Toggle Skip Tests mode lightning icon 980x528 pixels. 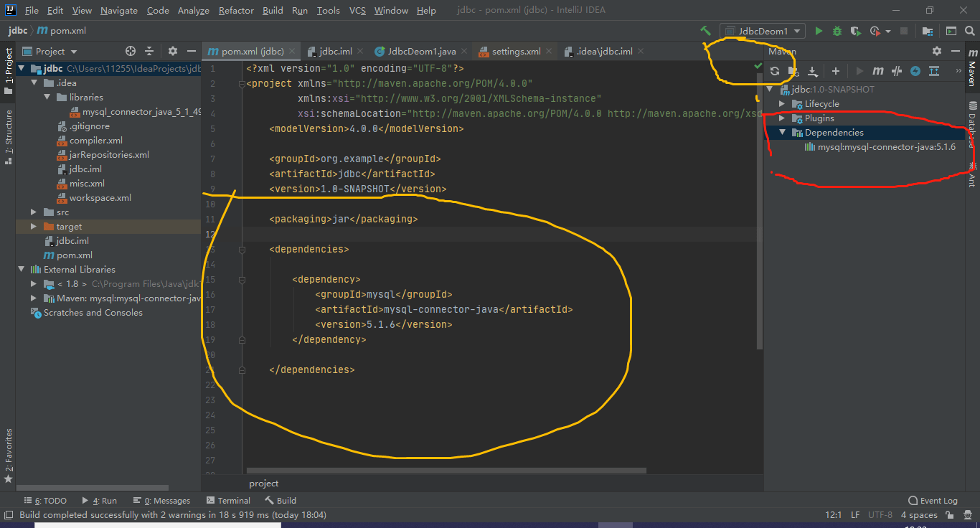(x=915, y=71)
